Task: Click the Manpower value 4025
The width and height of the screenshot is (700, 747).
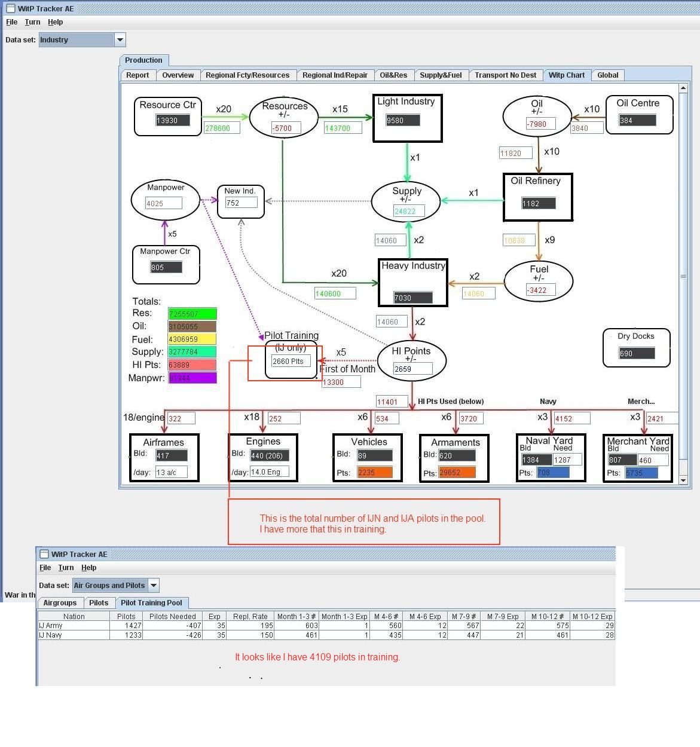Action: 163,203
